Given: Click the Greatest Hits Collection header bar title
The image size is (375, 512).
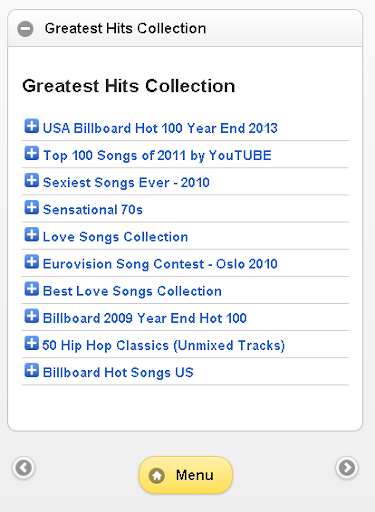Looking at the screenshot, I should 125,29.
